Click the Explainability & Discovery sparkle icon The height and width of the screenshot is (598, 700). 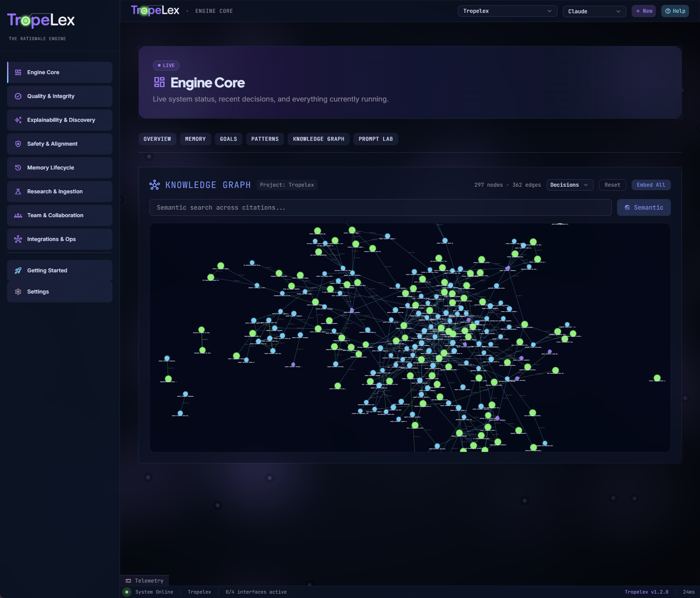click(18, 120)
